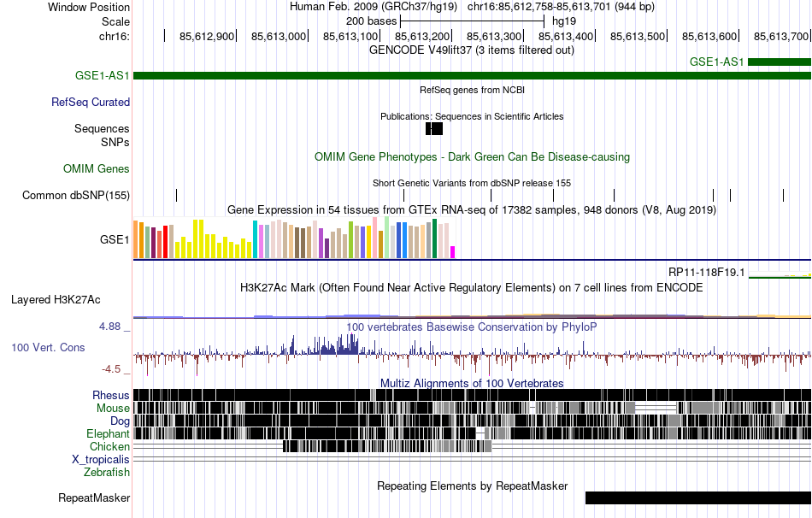Click the rightmost dbSNP variant tick

[784, 195]
